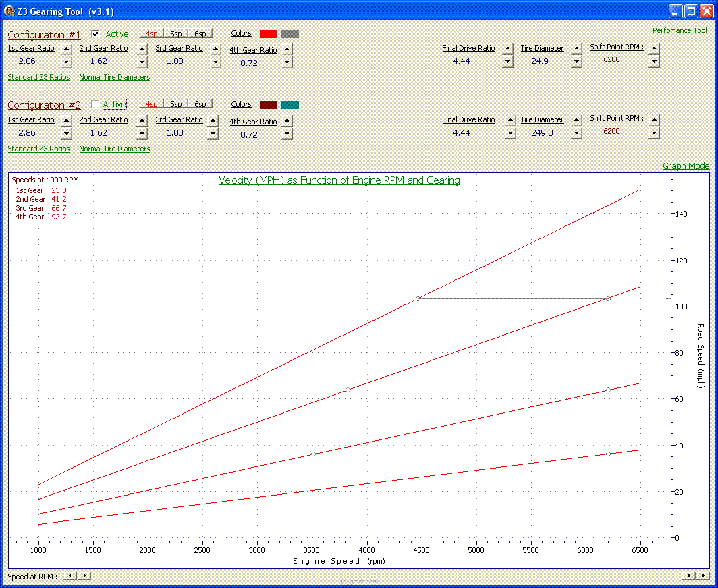Image resolution: width=718 pixels, height=588 pixels.
Task: Step Speed at RPM right arrow
Action: [84, 576]
